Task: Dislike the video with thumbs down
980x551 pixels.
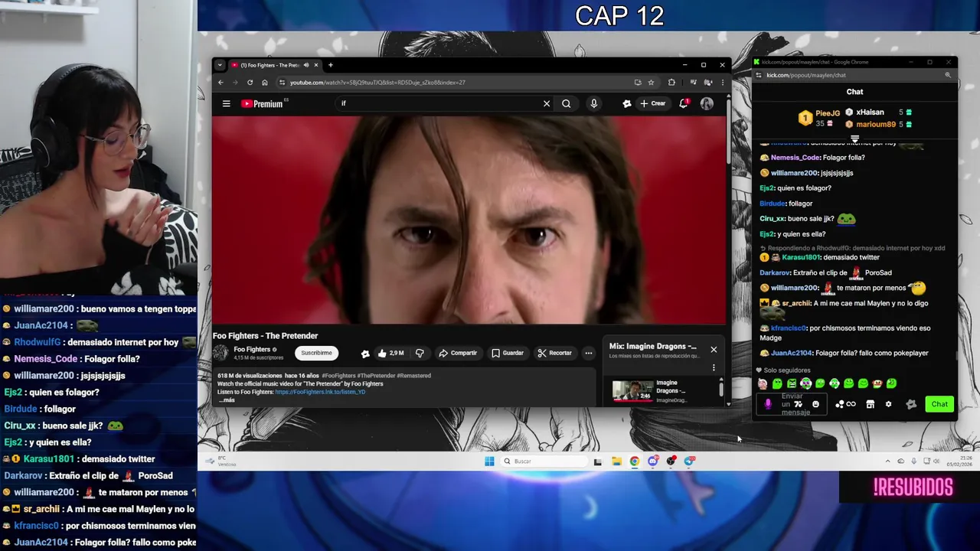Action: click(x=420, y=353)
